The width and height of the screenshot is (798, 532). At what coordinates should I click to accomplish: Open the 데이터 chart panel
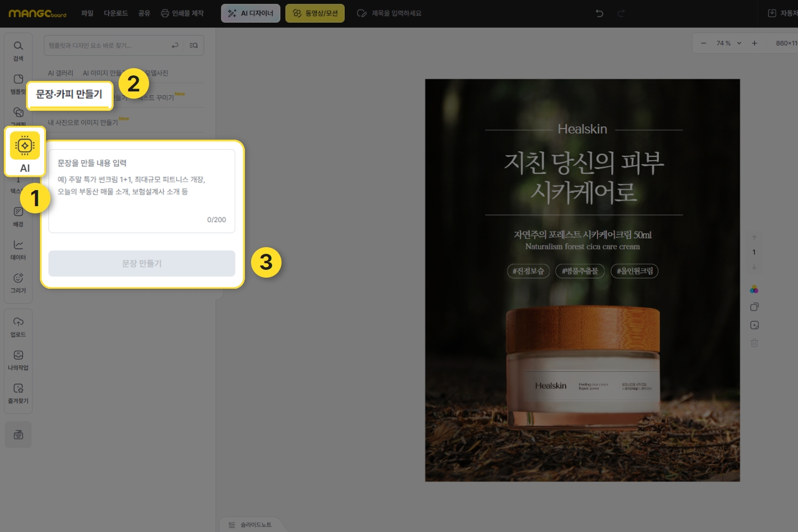tap(18, 250)
